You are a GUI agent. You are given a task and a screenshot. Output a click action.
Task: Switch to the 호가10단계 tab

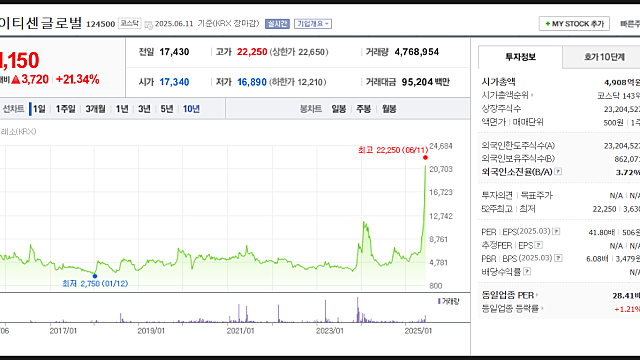pyautogui.click(x=604, y=57)
